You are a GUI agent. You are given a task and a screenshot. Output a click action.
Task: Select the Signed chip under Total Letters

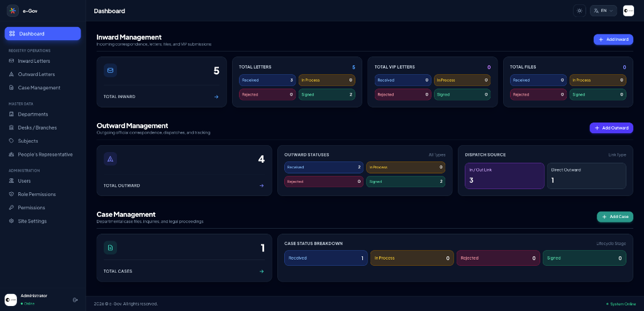(327, 94)
